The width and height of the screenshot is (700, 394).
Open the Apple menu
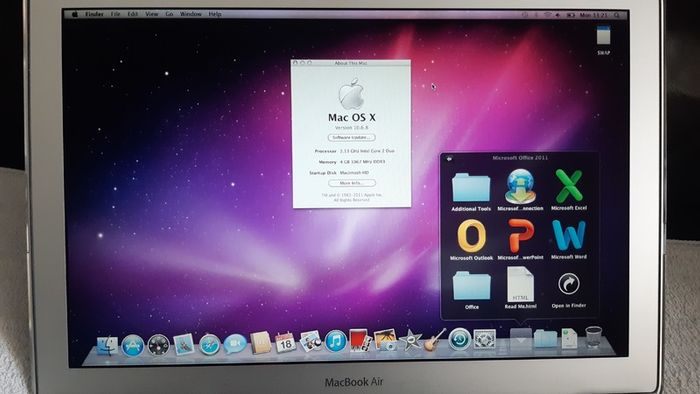tap(75, 14)
